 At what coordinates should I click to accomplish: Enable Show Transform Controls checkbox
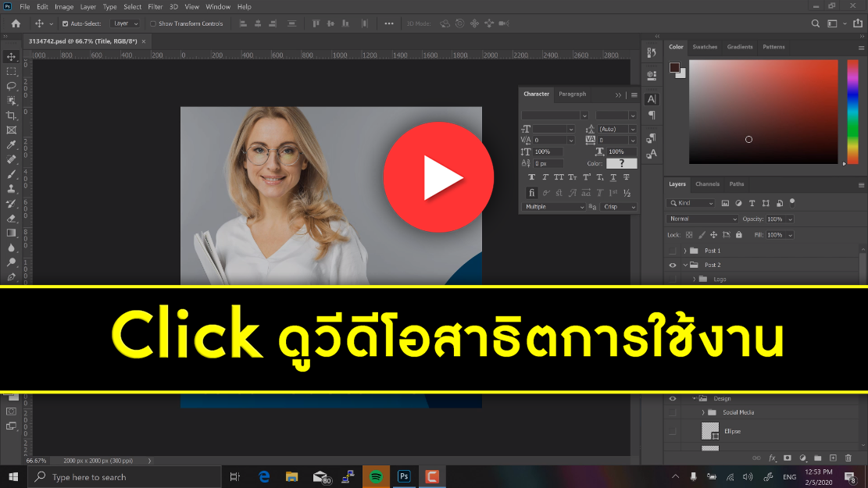pos(153,23)
